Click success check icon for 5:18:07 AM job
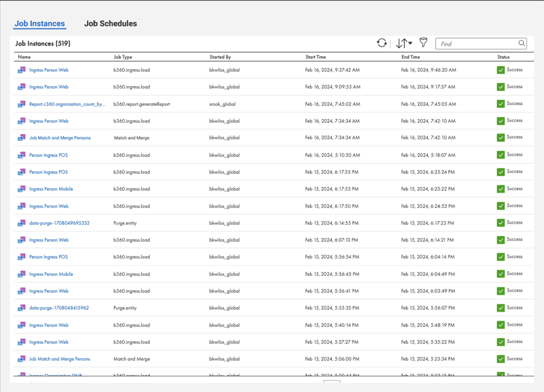Screen dimensions: 544x392 coord(500,155)
